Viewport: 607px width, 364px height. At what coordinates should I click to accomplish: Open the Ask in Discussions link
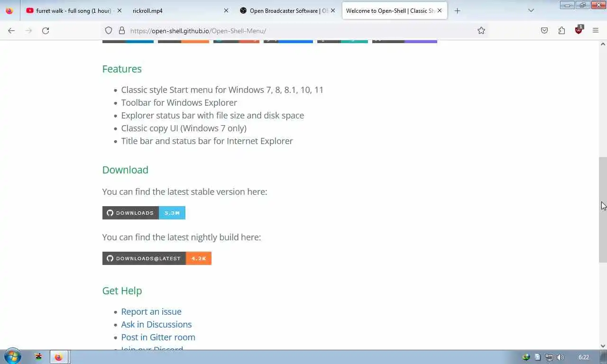[x=156, y=324]
